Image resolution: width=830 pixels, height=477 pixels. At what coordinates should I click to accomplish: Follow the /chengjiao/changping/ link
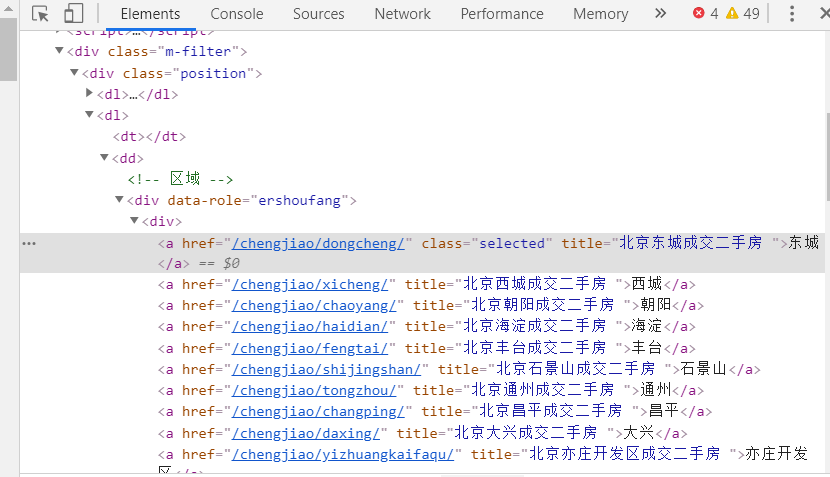click(318, 411)
